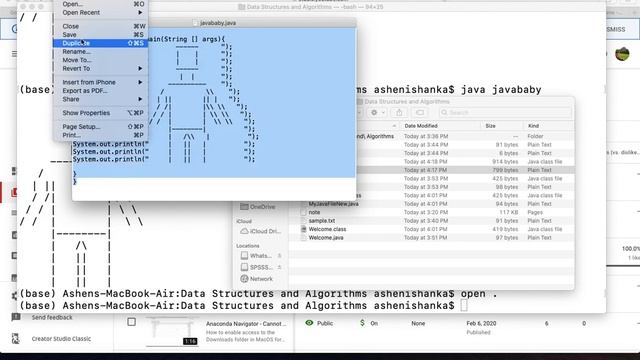Click the sample.txt file icon

pos(303,220)
